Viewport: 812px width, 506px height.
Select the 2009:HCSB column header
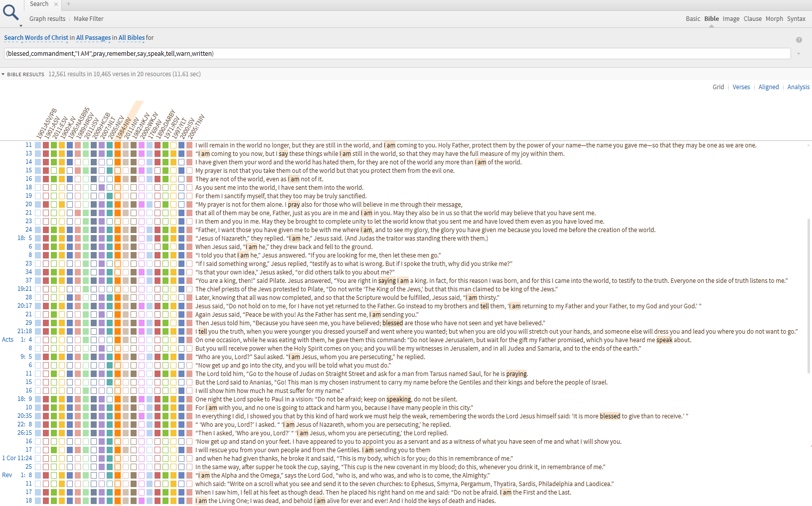coord(102,126)
